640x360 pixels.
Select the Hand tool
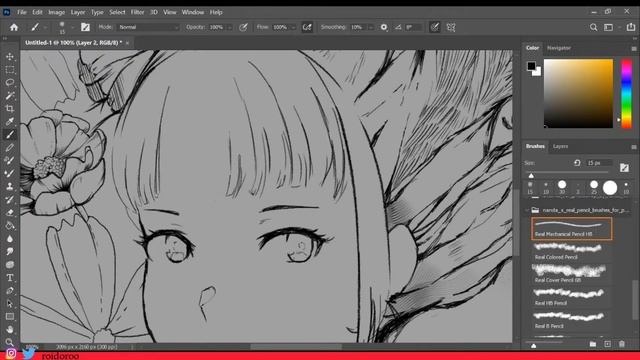click(10, 329)
